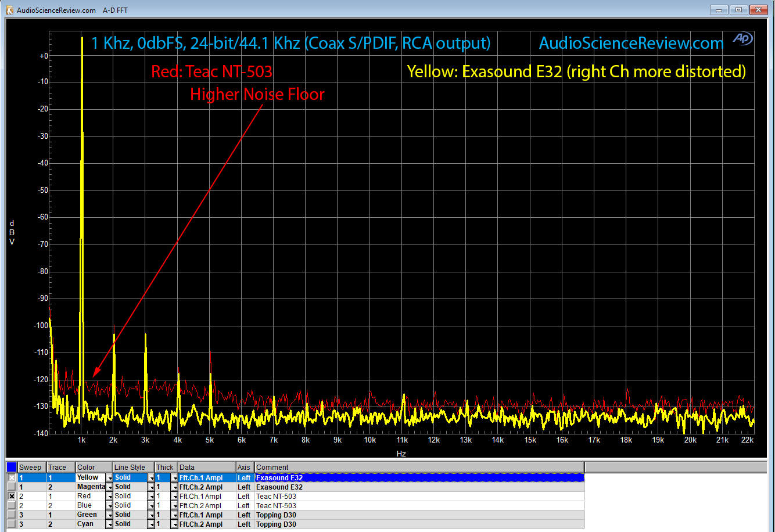Click the 'Blue' color name cell

point(90,505)
